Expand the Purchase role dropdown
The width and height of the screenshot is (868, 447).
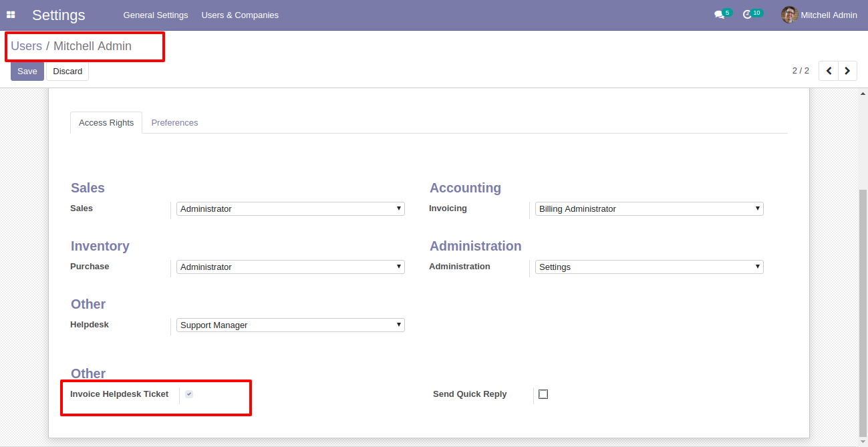pyautogui.click(x=290, y=267)
